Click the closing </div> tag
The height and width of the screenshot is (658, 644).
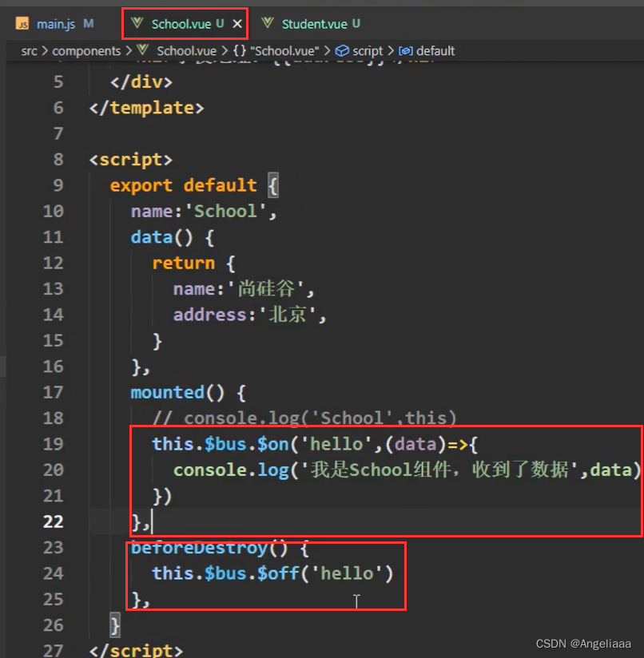pyautogui.click(x=141, y=81)
